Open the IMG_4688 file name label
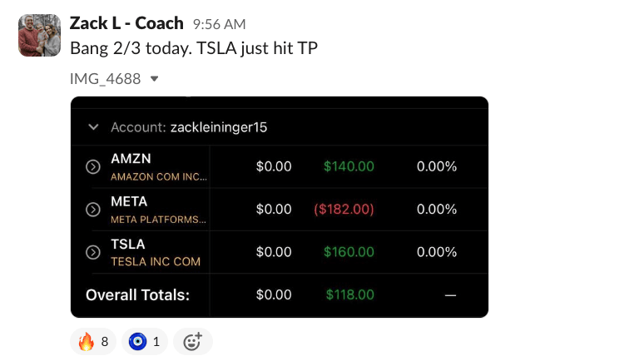644x361 pixels. coord(106,80)
